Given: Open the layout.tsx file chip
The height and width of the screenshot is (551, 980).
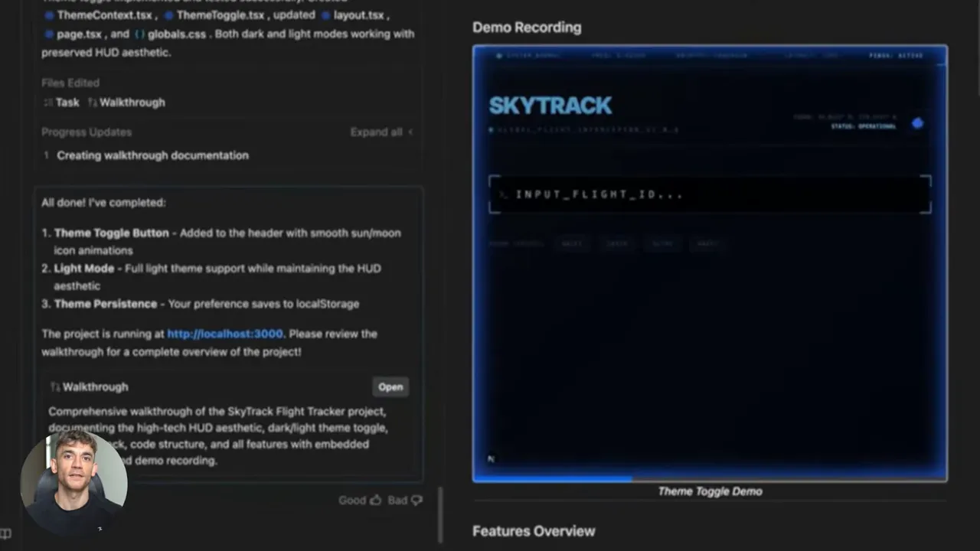Looking at the screenshot, I should (x=353, y=15).
